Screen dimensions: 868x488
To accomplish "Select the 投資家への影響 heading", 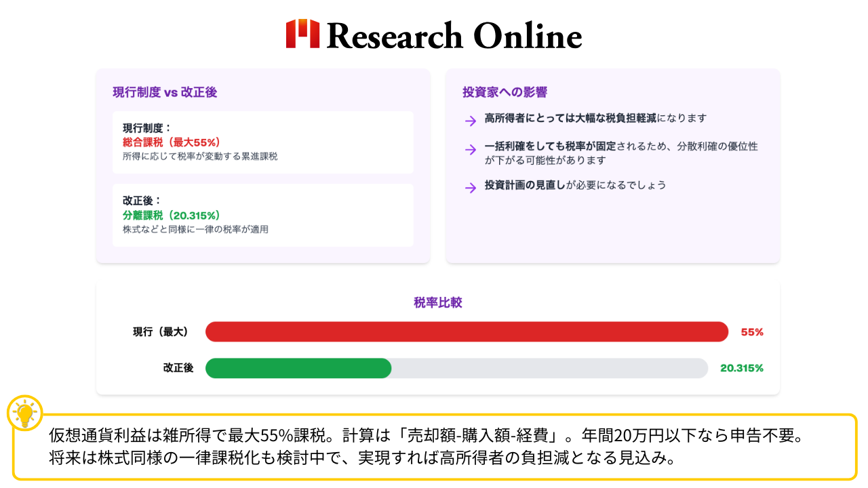I will pyautogui.click(x=505, y=92).
